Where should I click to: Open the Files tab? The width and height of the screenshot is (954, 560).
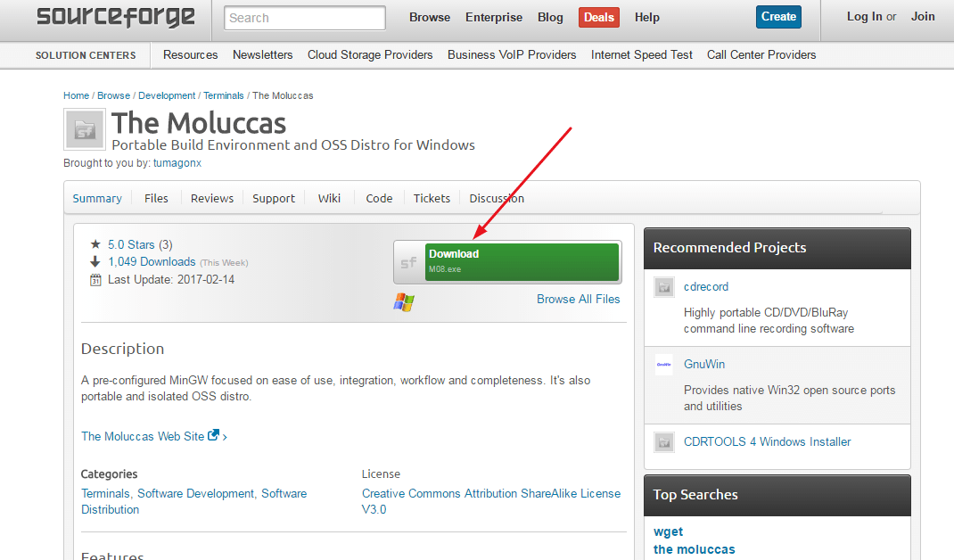click(156, 198)
